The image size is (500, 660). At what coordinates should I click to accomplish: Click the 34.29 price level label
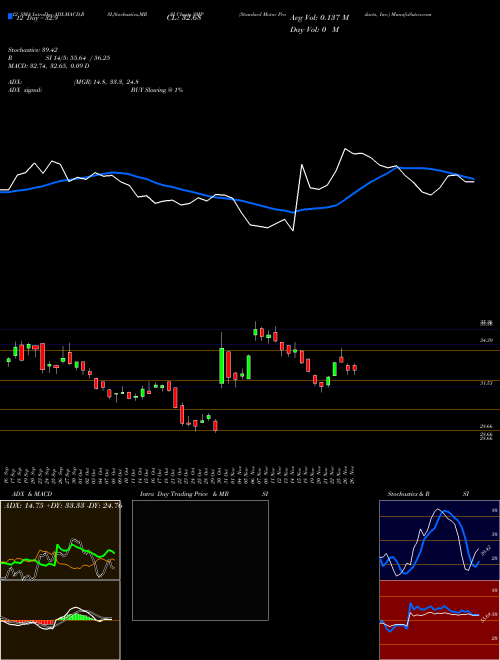(486, 340)
